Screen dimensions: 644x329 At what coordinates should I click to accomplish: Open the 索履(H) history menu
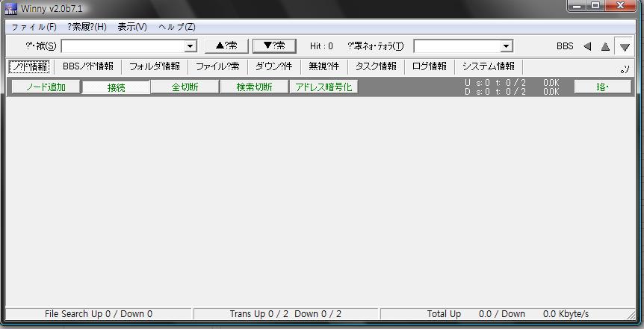[87, 27]
